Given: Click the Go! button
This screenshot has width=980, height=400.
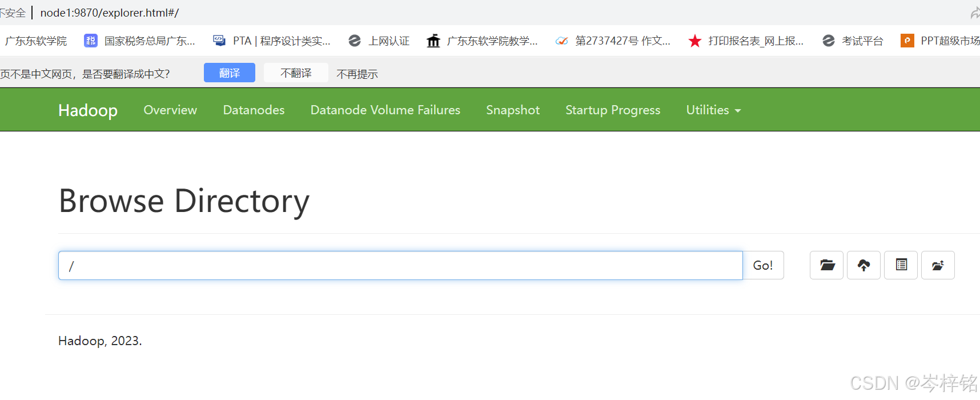Looking at the screenshot, I should (763, 265).
